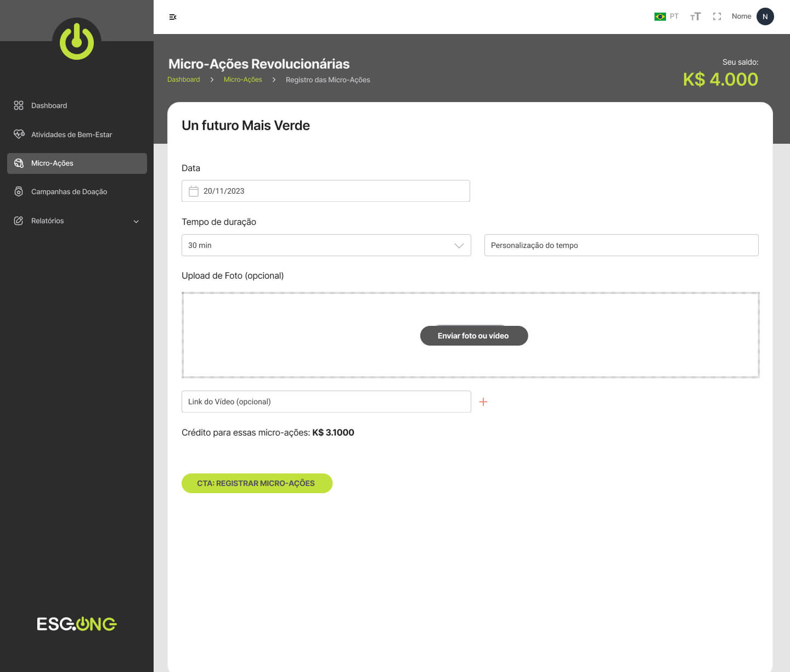Open the 30 min duration dropdown

pyautogui.click(x=326, y=245)
